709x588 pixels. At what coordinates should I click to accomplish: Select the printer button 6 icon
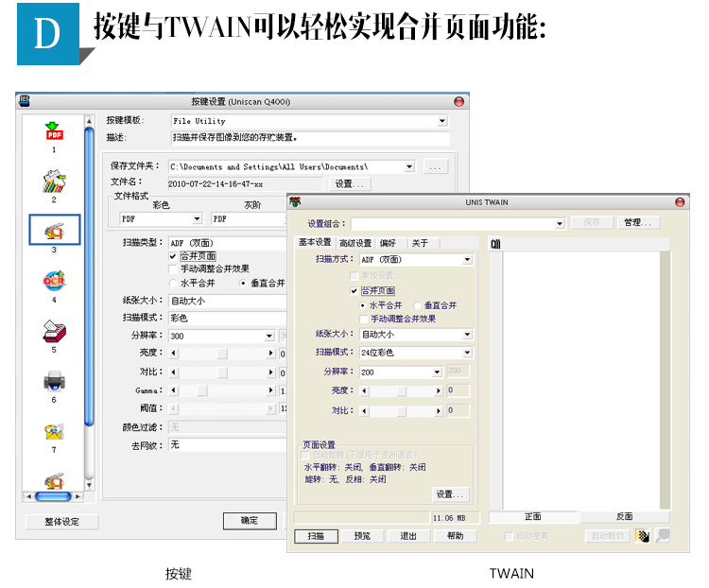(x=54, y=381)
